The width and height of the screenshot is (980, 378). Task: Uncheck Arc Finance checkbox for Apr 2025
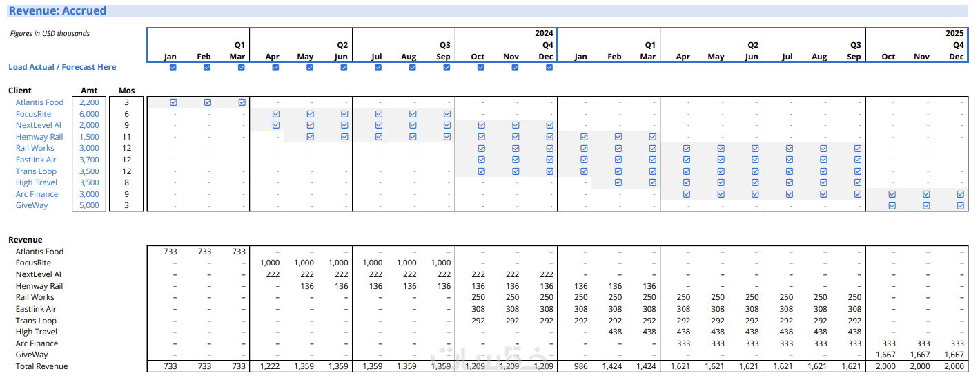[687, 194]
